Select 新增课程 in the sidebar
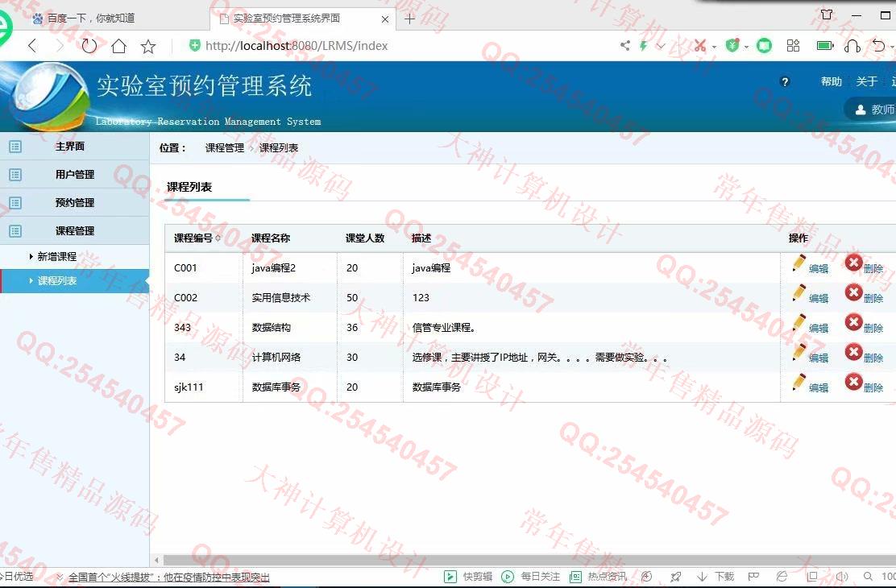The width and height of the screenshot is (896, 588). (x=56, y=257)
